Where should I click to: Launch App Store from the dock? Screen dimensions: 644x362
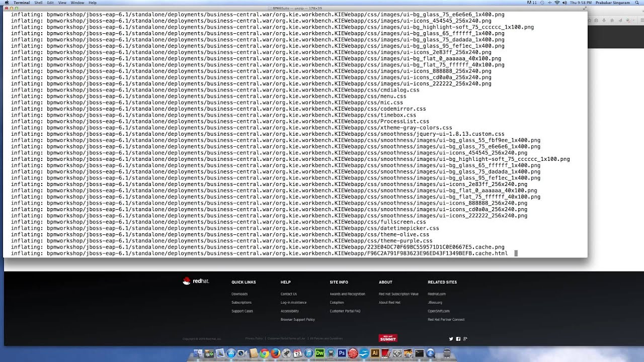point(231,353)
